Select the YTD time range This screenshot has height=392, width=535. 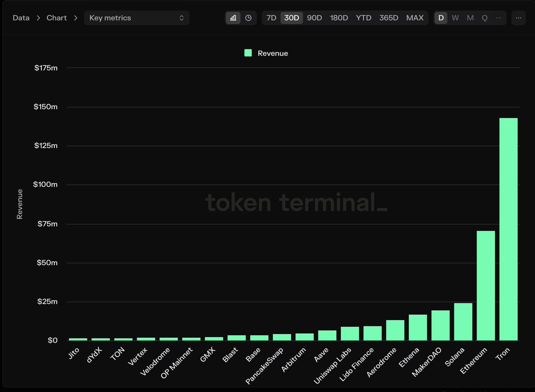363,18
